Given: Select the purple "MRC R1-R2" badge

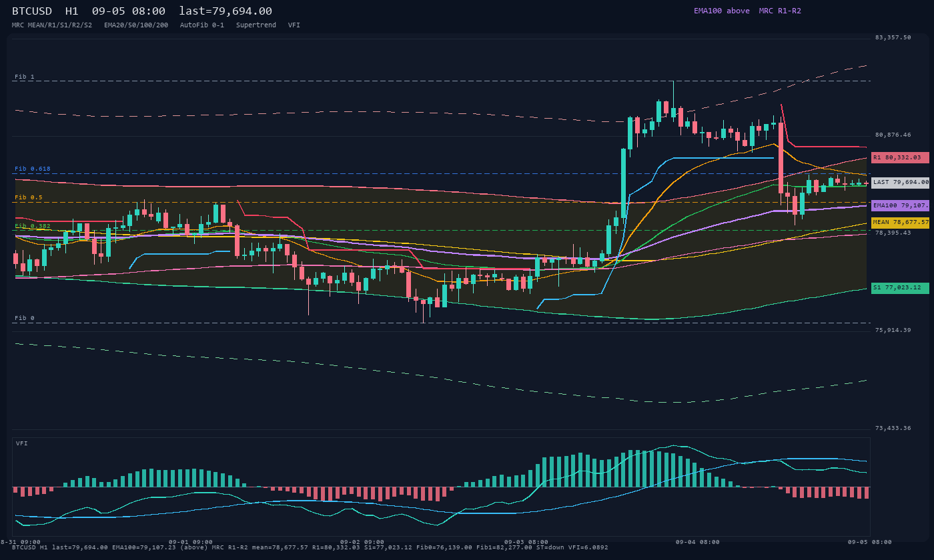Looking at the screenshot, I should (x=780, y=11).
